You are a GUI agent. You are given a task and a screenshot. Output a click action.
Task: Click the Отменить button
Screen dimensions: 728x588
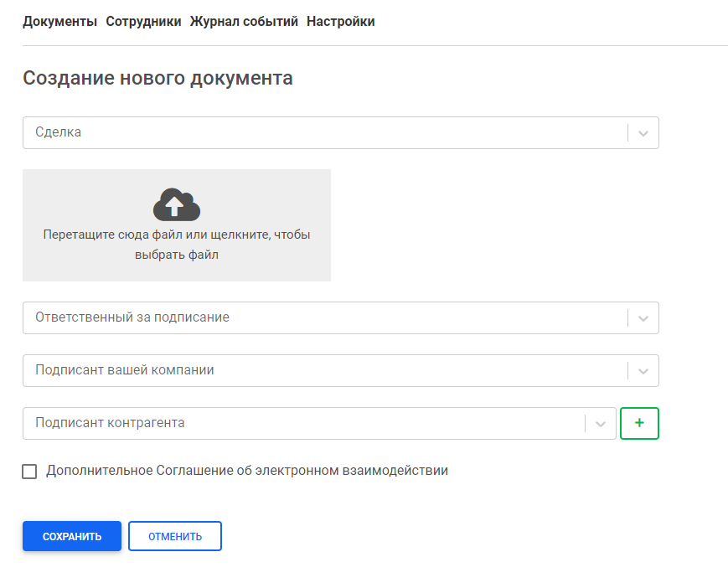(175, 536)
